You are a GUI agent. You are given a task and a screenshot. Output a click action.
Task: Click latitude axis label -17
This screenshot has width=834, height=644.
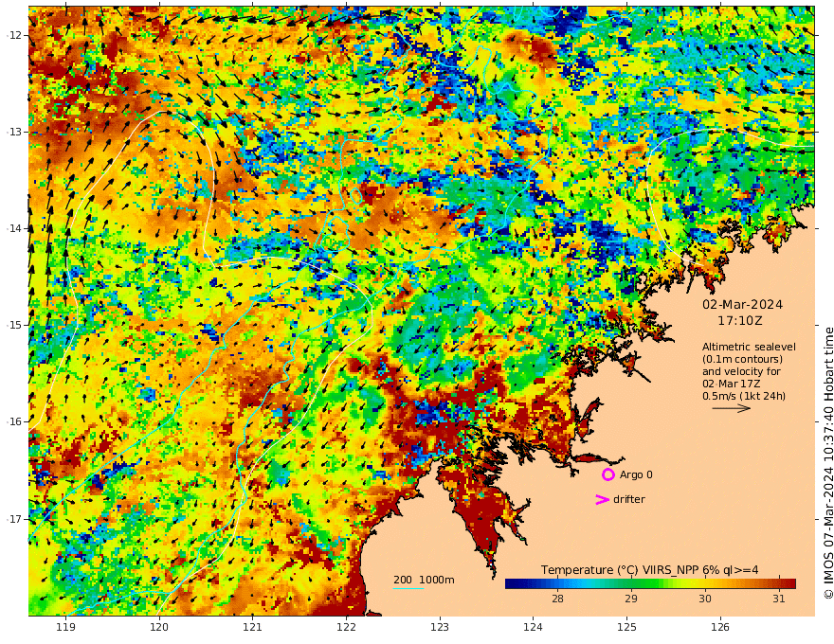(14, 519)
